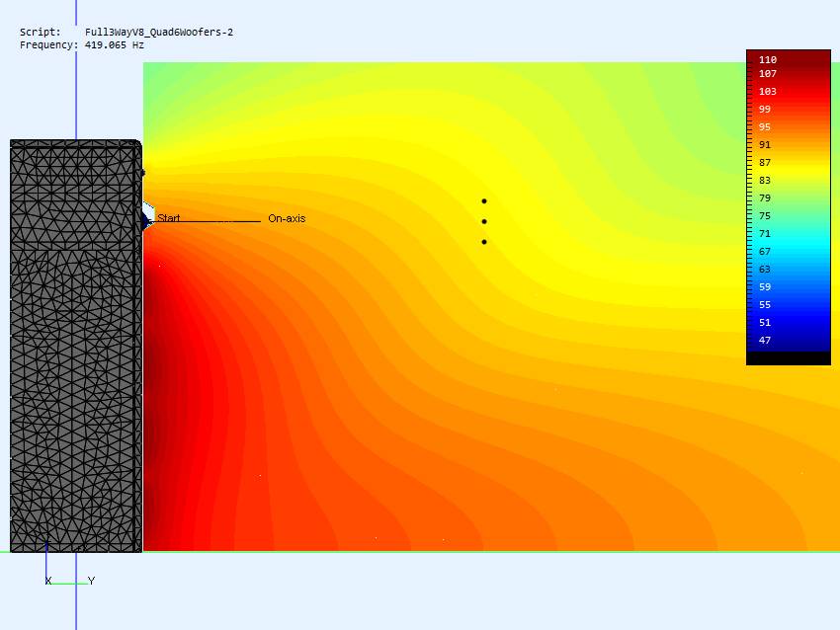Click the X axis label
The height and width of the screenshot is (630, 840).
click(48, 581)
